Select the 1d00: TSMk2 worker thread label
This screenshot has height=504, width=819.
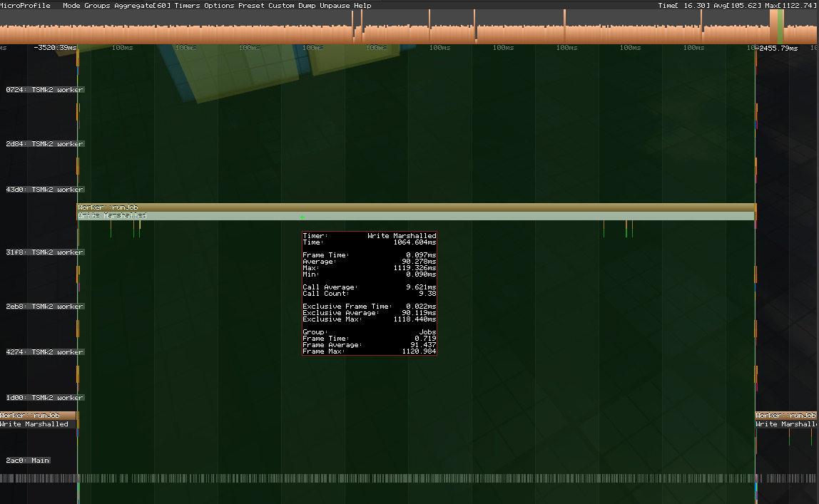pos(45,398)
